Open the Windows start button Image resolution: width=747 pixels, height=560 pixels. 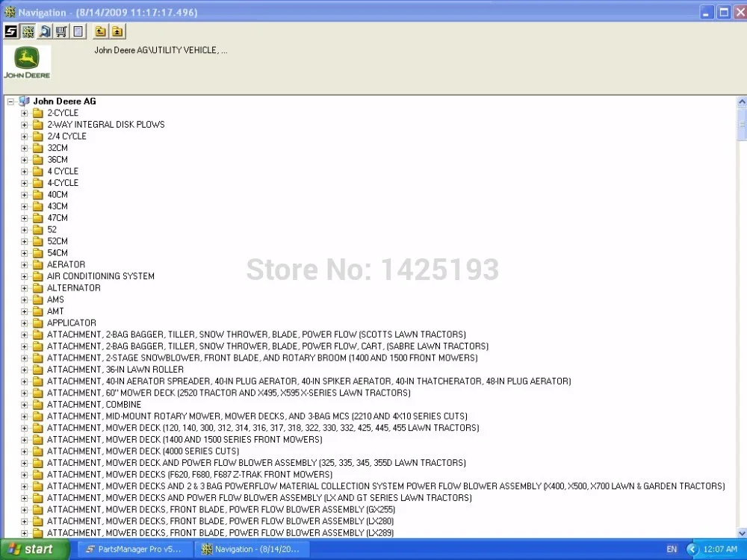tap(35, 549)
